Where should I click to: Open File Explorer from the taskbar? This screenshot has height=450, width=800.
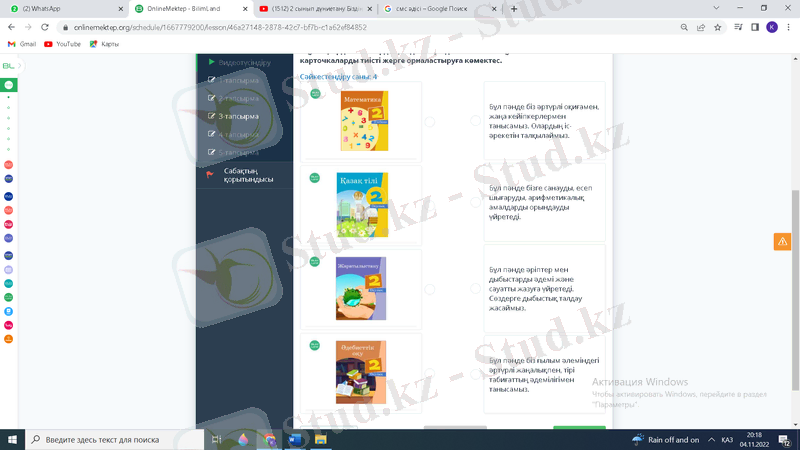[321, 439]
